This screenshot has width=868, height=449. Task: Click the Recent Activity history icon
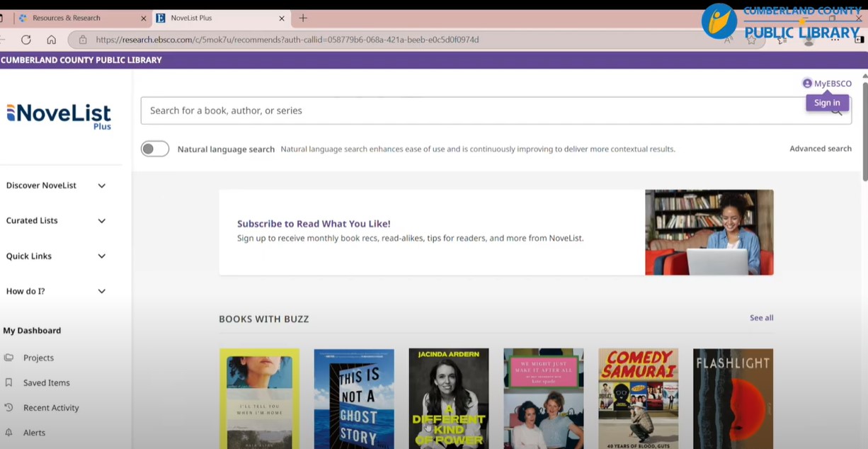click(x=8, y=407)
